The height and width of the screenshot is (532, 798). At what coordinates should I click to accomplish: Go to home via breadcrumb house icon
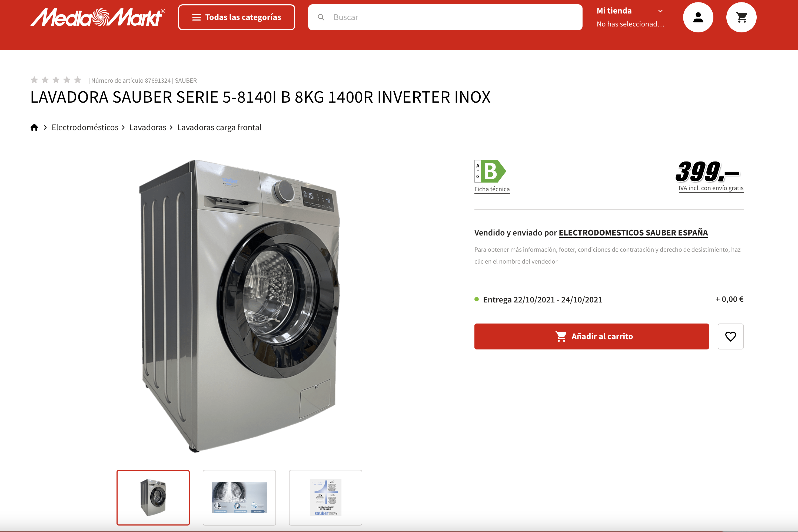[x=34, y=127]
